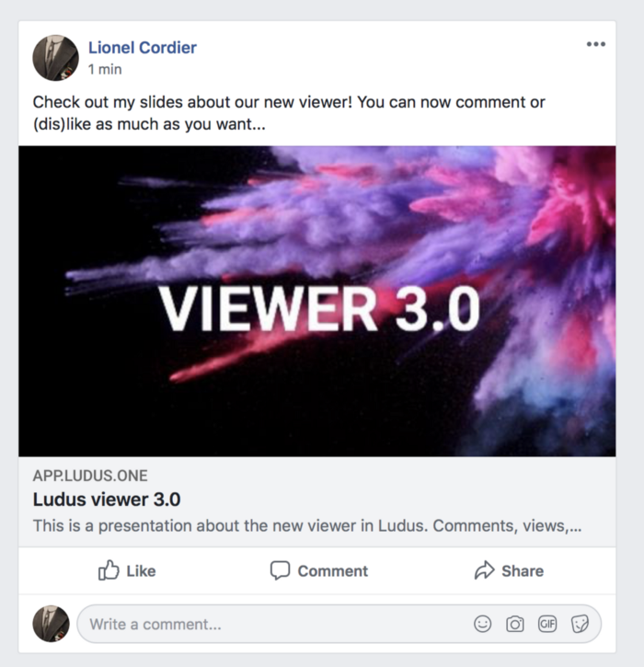Open the three-dot post options menu
The height and width of the screenshot is (667, 644).
[595, 44]
